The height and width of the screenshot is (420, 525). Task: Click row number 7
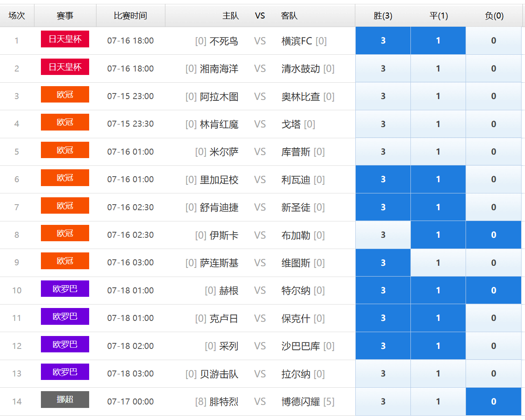click(x=17, y=207)
